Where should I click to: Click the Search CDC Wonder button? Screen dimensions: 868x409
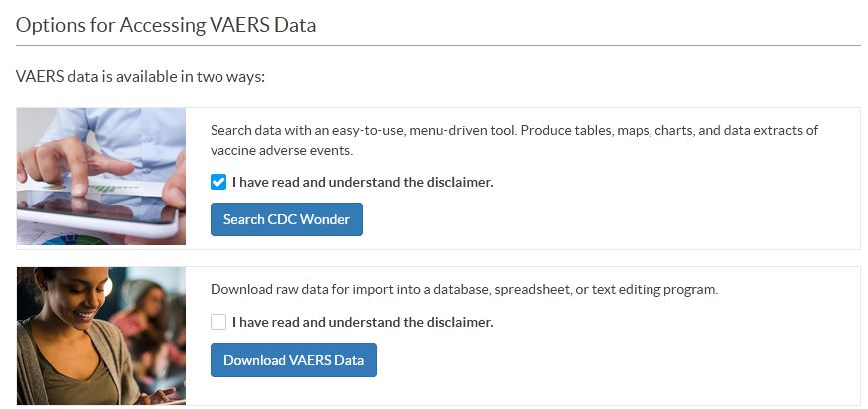286,219
